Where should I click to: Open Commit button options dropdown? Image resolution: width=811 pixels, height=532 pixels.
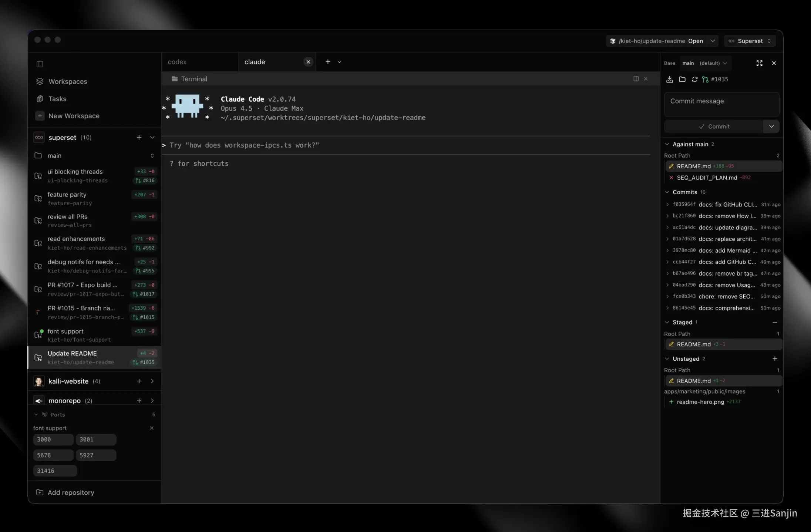tap(771, 127)
